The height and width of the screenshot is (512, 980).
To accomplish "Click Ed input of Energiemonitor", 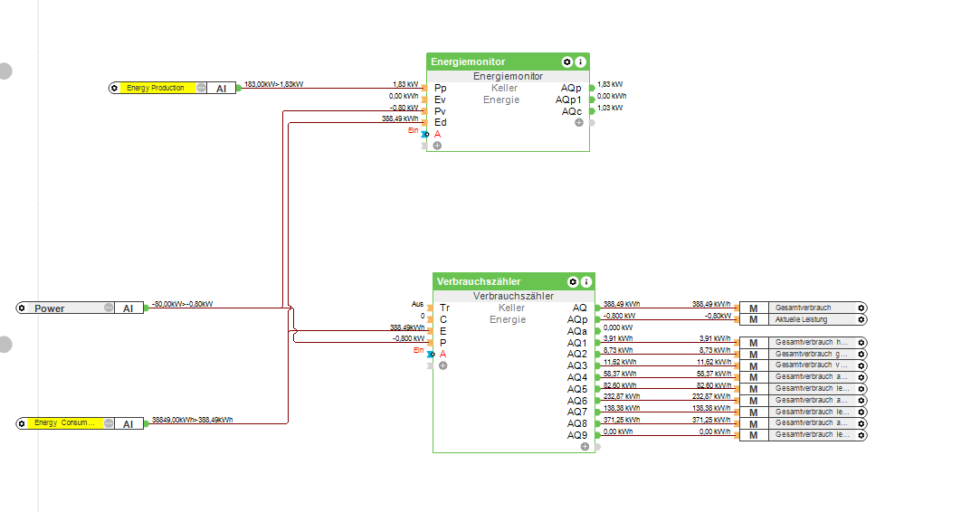I will point(440,122).
